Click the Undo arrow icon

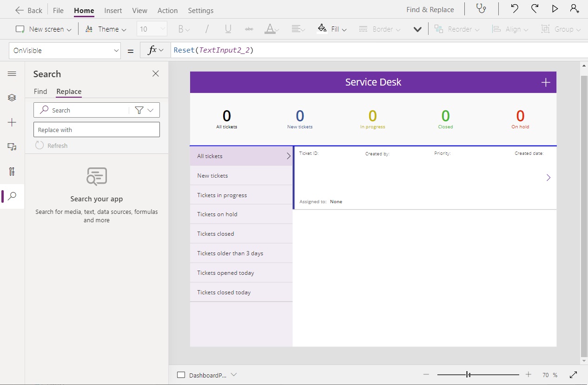click(x=515, y=9)
